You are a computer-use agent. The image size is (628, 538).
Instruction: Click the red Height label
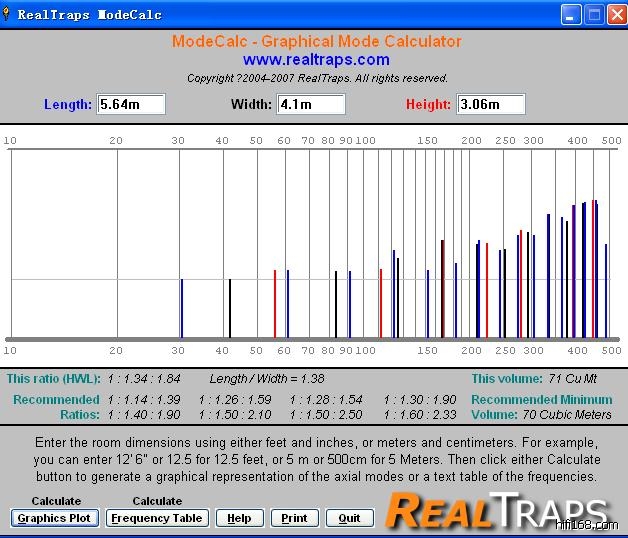click(x=428, y=104)
